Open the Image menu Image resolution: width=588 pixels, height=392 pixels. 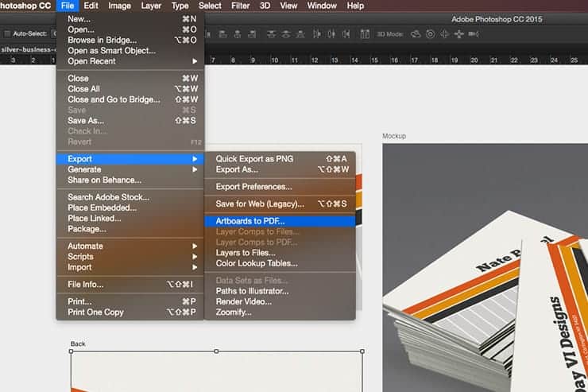coord(120,6)
